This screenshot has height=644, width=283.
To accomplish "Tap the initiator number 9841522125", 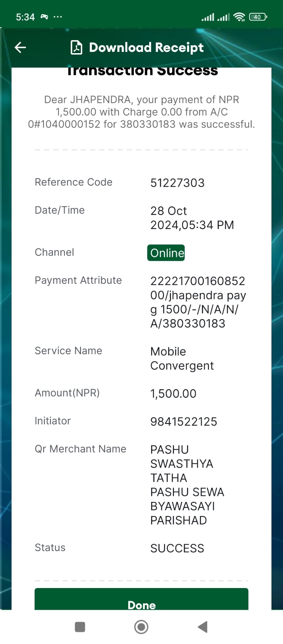I will tap(184, 421).
